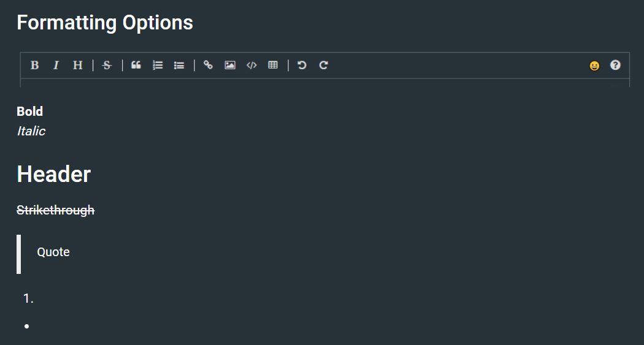644x345 pixels.
Task: Insert a table using grid icon
Action: [273, 65]
